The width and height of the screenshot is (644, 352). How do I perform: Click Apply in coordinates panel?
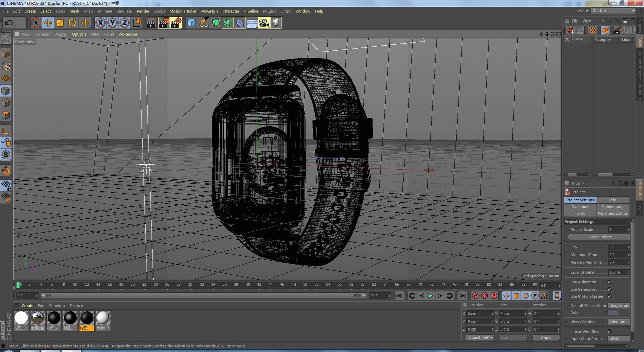click(x=546, y=338)
